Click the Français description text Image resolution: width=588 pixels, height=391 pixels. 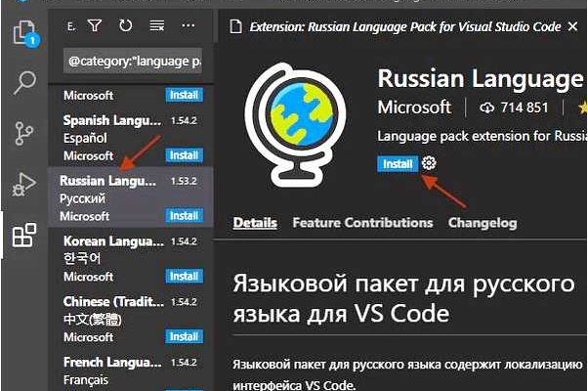point(86,379)
